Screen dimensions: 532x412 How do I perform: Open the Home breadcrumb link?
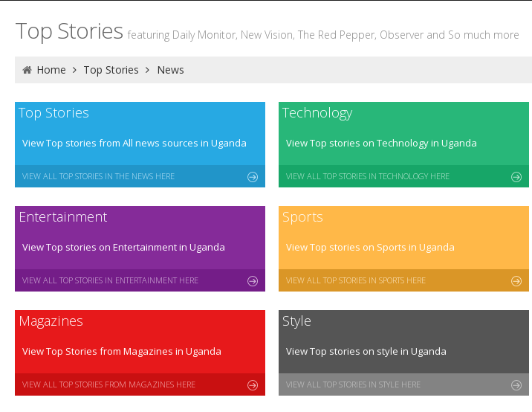point(51,70)
